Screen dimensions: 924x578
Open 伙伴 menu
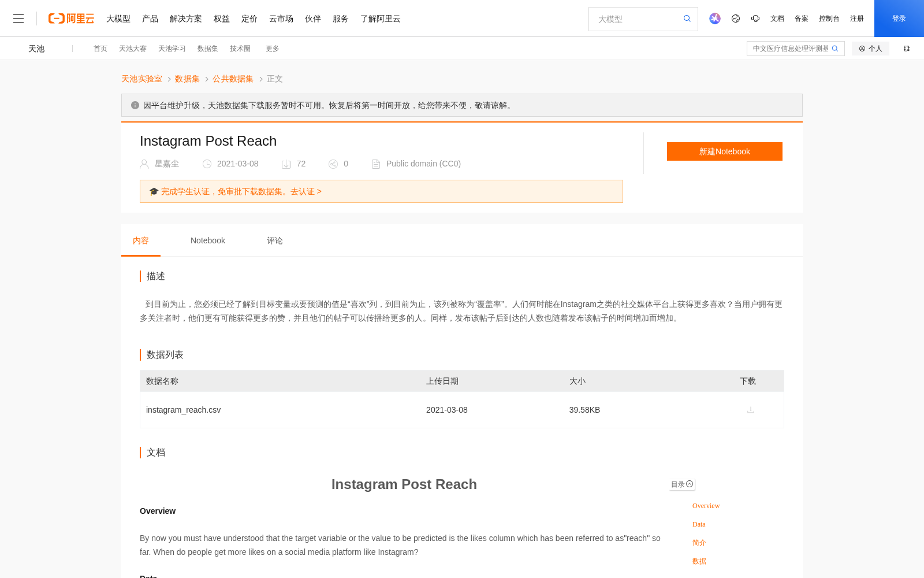[x=313, y=18]
